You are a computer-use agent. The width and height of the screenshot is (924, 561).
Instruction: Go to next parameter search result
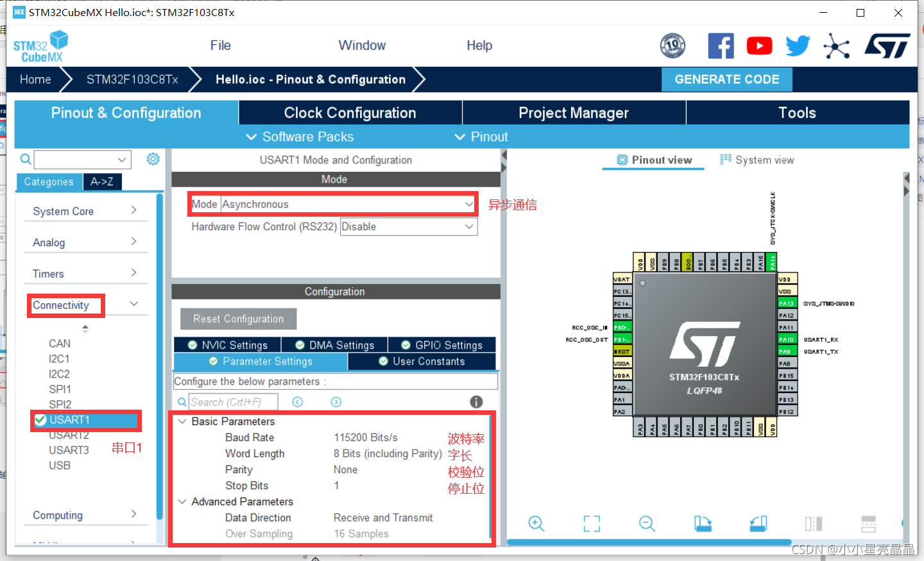tap(336, 402)
